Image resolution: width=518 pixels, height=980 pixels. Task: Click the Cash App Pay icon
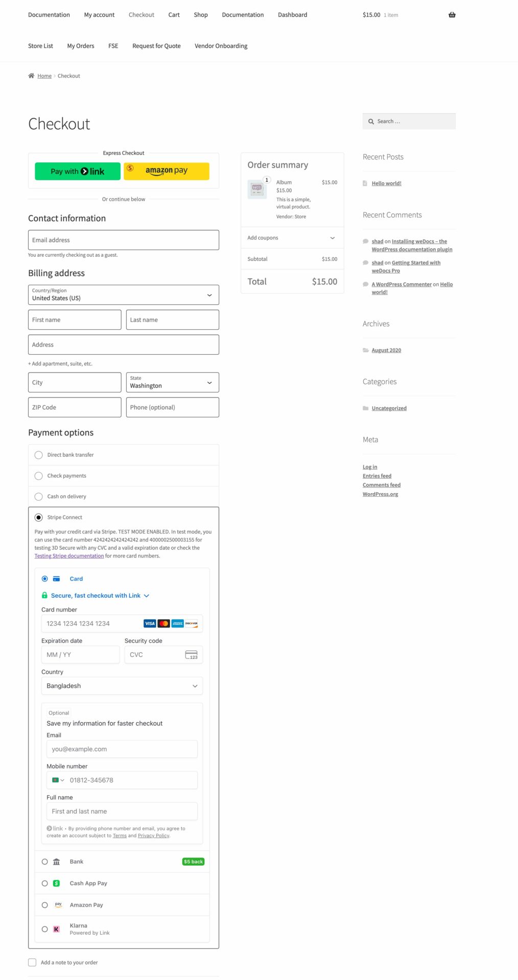57,883
